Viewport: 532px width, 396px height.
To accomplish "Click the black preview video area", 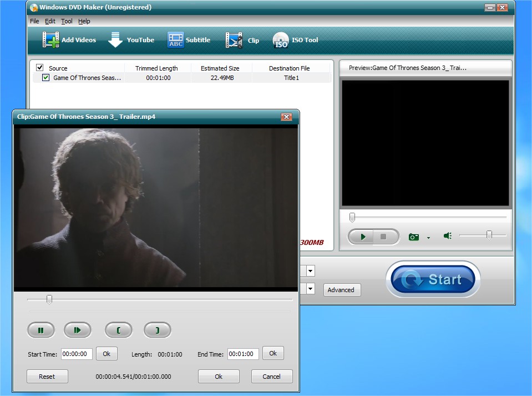I will pyautogui.click(x=425, y=143).
